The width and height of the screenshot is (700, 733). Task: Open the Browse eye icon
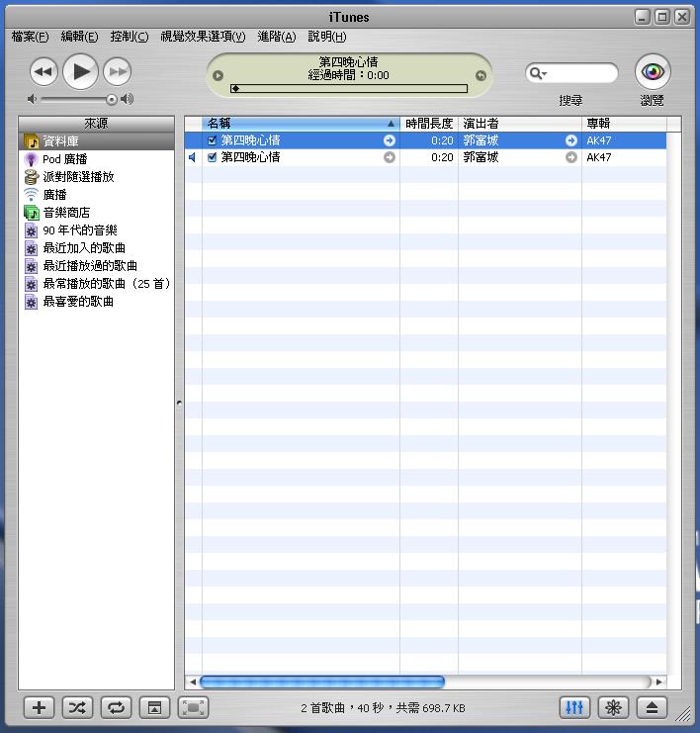652,71
